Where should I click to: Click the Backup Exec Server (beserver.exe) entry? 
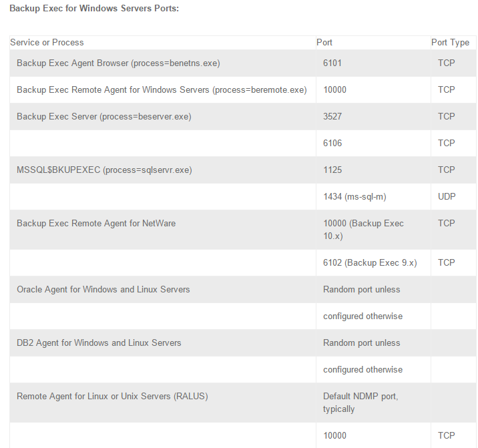coord(104,116)
